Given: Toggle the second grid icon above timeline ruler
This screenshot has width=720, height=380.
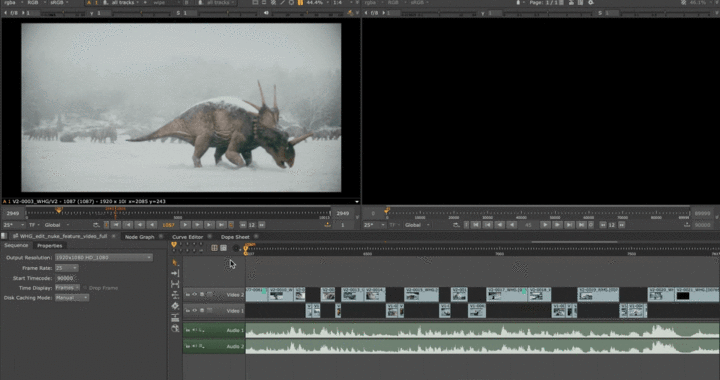Looking at the screenshot, I should [x=224, y=248].
